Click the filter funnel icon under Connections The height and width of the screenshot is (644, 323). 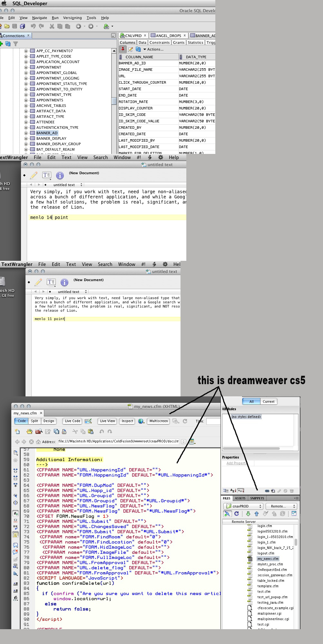pyautogui.click(x=15, y=43)
